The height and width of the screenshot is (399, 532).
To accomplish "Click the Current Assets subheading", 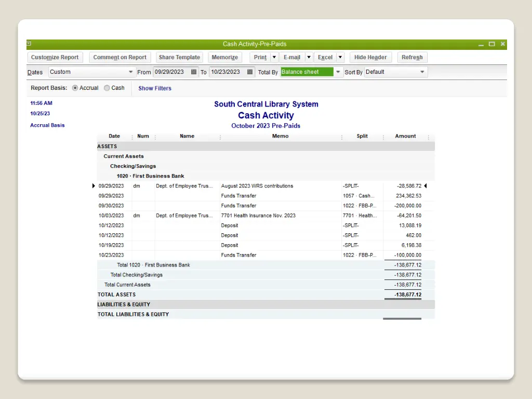I will tap(124, 156).
